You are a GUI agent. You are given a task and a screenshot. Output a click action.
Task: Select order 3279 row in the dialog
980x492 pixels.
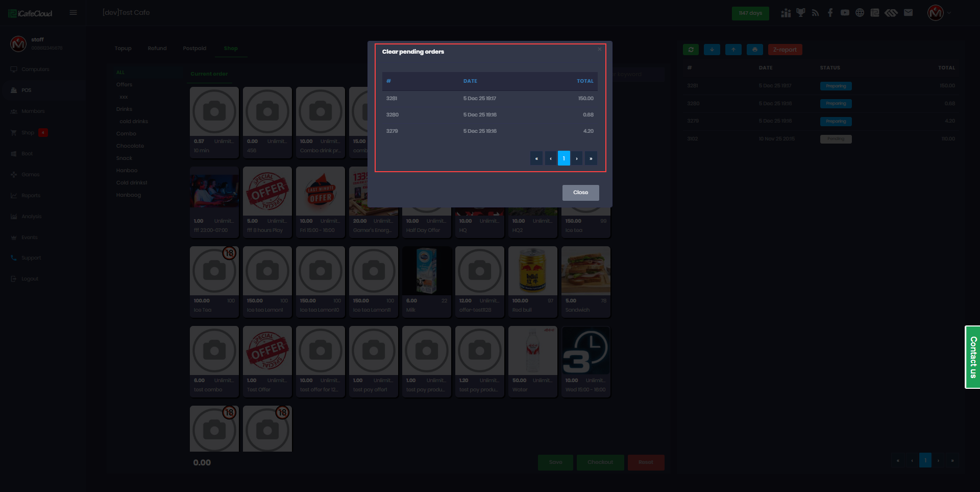490,131
